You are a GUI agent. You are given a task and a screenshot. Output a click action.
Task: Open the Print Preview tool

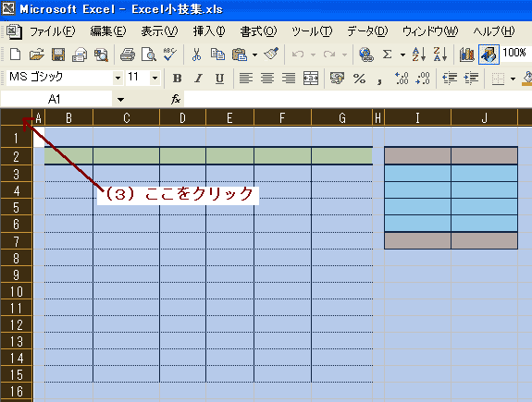point(148,55)
